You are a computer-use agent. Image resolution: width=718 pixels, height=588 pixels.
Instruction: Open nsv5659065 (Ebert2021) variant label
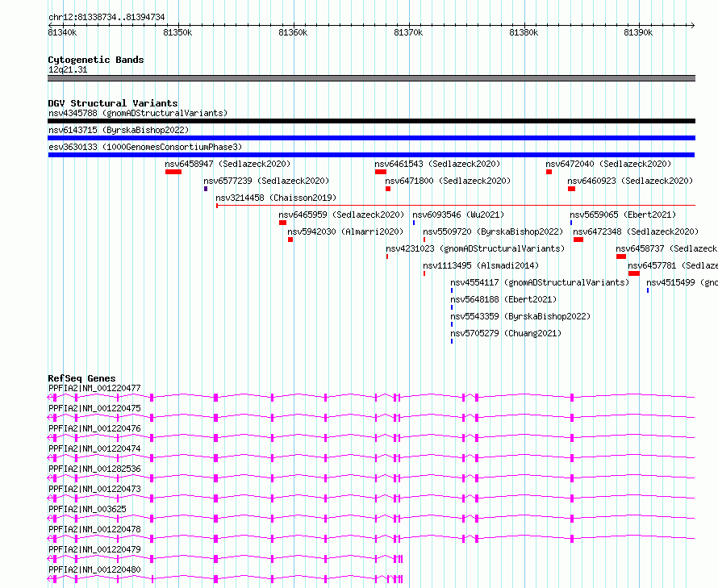(624, 215)
